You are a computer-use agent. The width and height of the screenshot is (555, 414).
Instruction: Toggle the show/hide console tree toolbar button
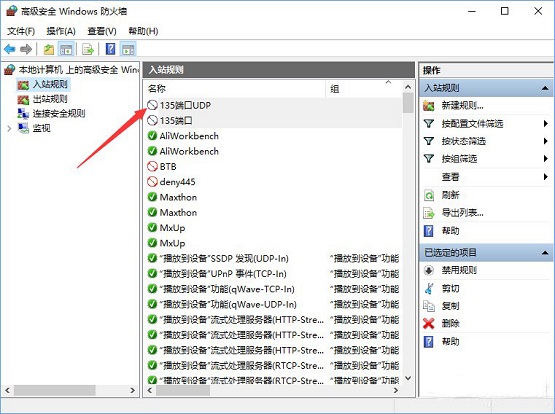[66, 49]
